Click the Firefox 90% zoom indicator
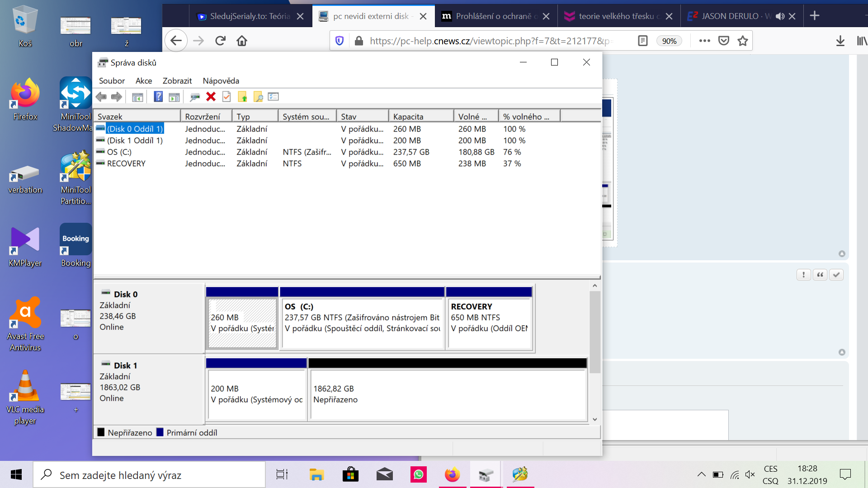Viewport: 868px width, 488px height. tap(669, 41)
